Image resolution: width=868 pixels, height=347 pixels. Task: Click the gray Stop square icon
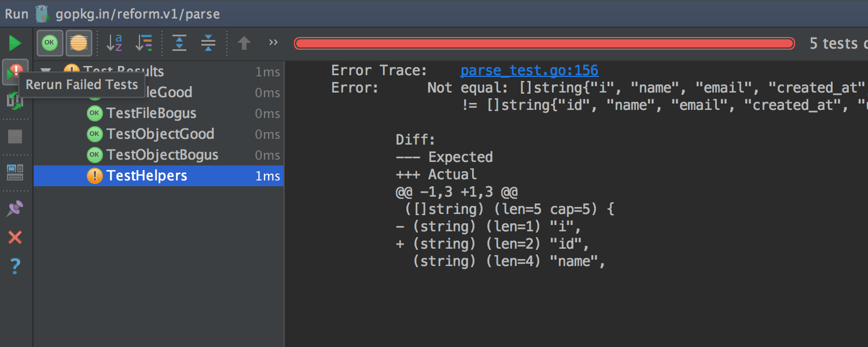(15, 136)
